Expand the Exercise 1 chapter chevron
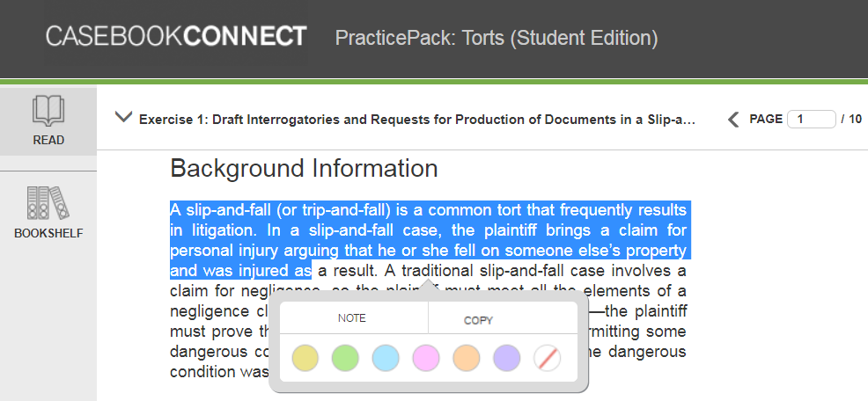The image size is (868, 401). [123, 117]
